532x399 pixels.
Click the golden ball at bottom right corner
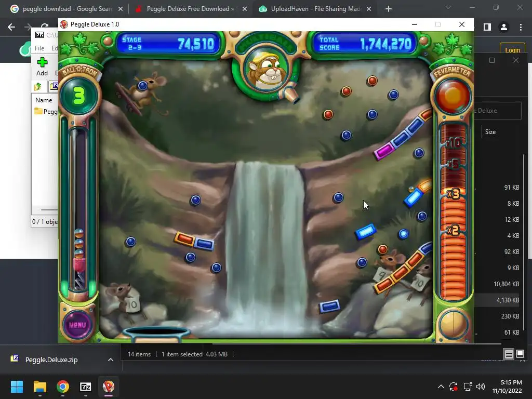[x=453, y=324]
